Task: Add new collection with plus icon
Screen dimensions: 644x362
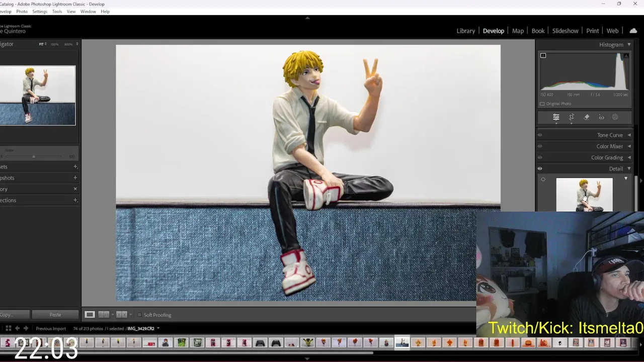Action: coord(75,200)
